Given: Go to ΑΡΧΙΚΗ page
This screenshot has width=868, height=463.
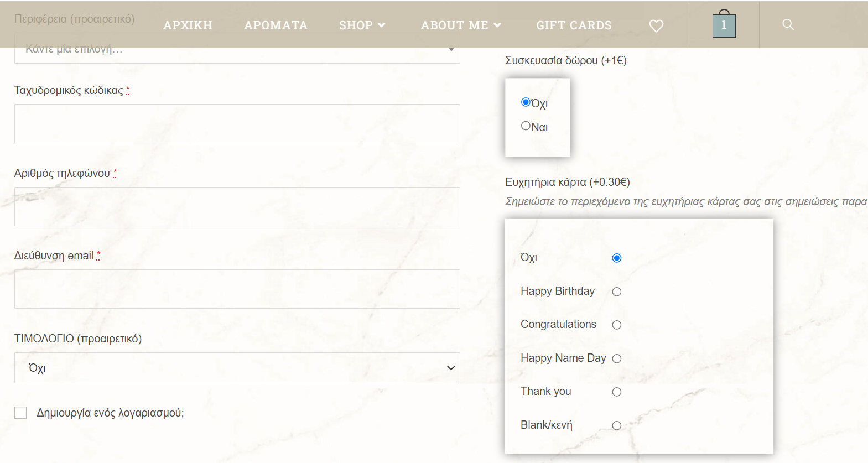Looking at the screenshot, I should (x=188, y=25).
